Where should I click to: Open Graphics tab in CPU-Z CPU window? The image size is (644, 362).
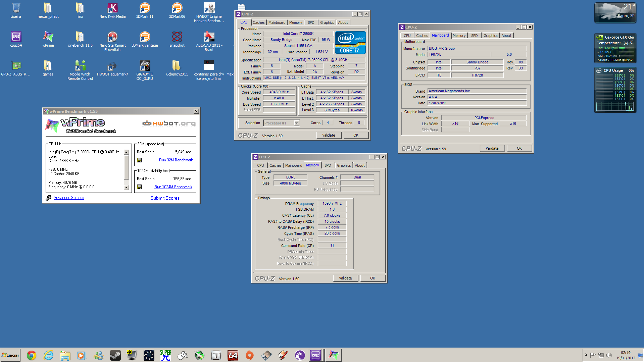tap(327, 22)
